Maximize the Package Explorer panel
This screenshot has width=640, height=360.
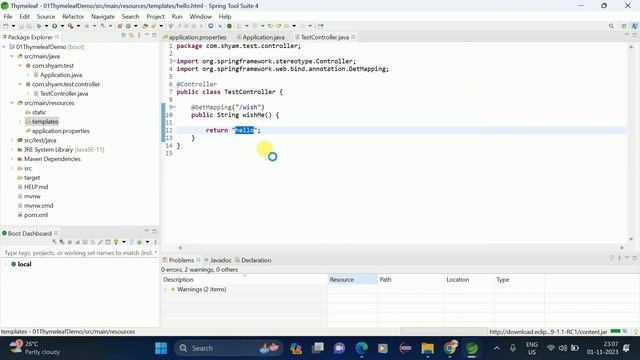click(x=154, y=36)
